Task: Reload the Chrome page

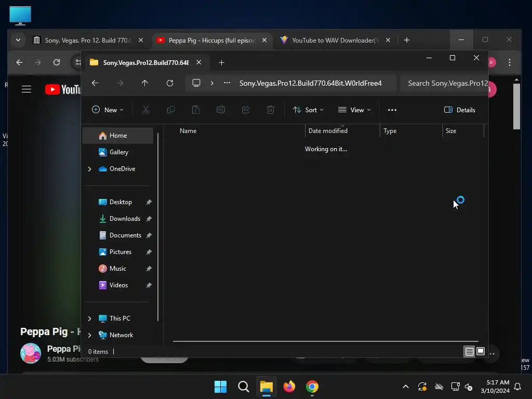Action: click(57, 62)
